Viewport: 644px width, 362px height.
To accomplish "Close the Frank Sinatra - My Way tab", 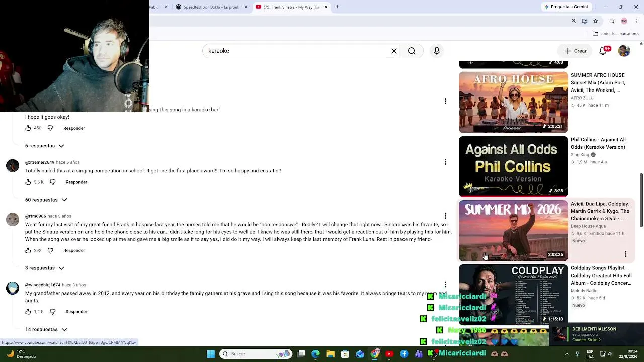I will tap(326, 7).
